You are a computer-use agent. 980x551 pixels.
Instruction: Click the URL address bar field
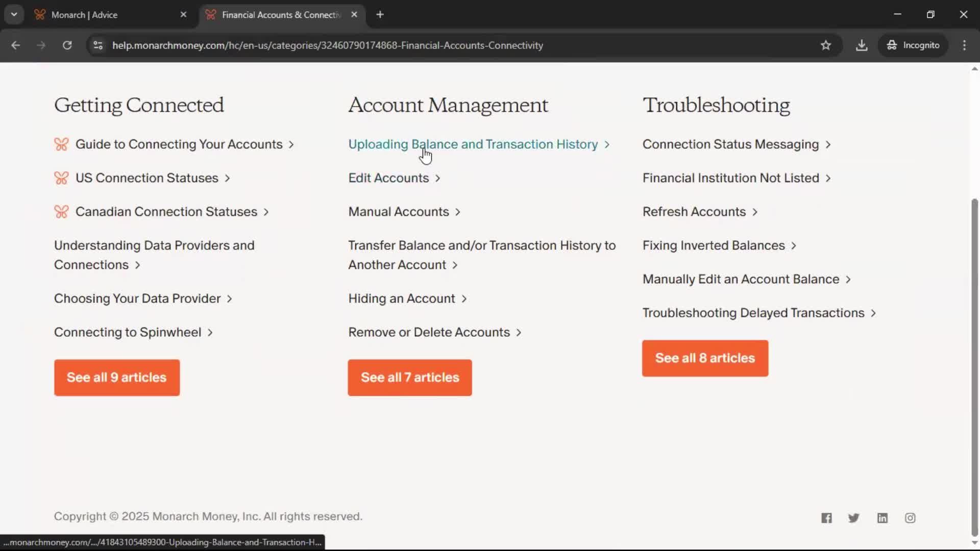(x=327, y=45)
